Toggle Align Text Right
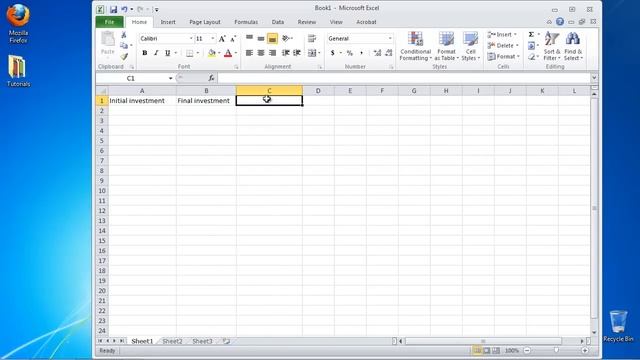This screenshot has width=640, height=360. point(272,53)
